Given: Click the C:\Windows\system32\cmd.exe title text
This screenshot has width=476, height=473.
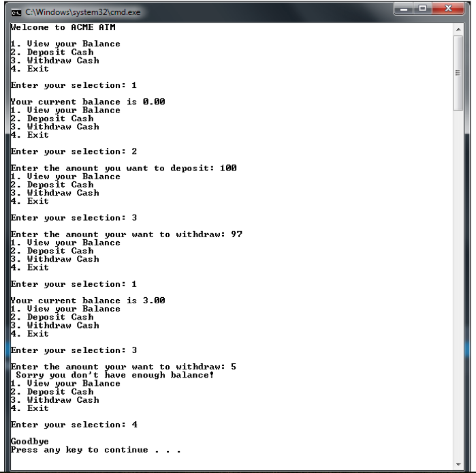Looking at the screenshot, I should click(x=83, y=12).
